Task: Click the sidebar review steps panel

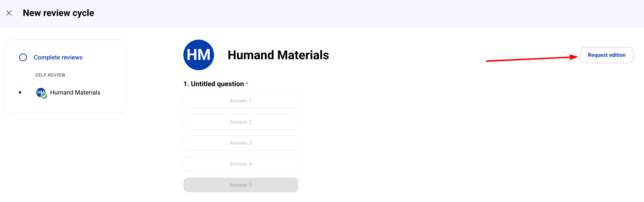Action: (66, 77)
